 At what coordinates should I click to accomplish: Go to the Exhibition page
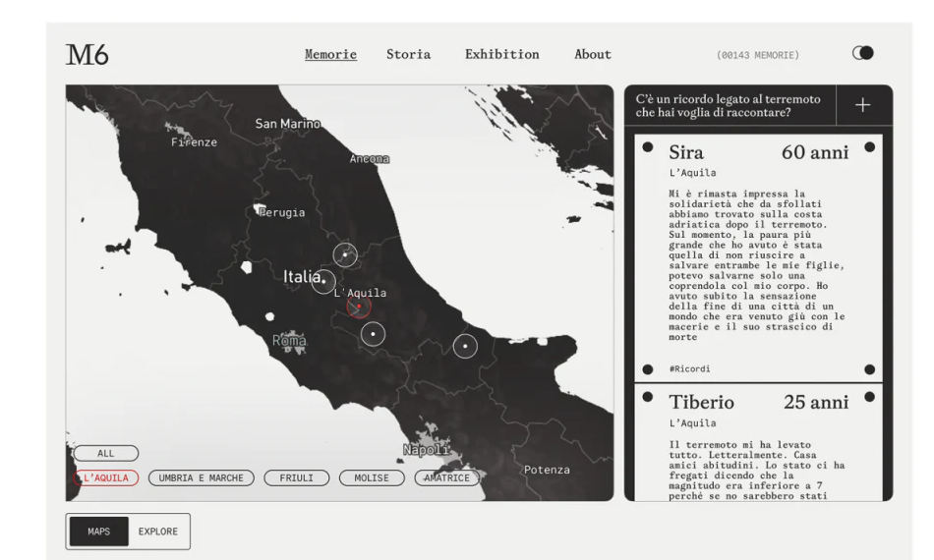(x=502, y=54)
